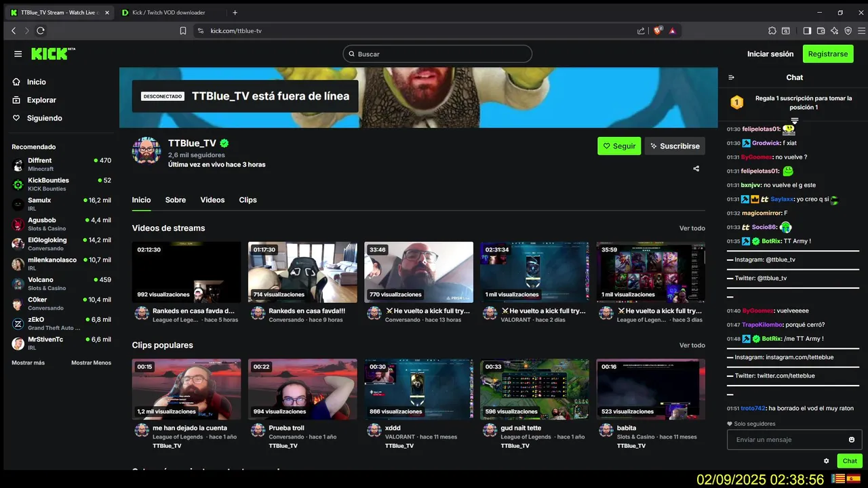The image size is (868, 488).
Task: Switch to Kick / Twitch VOD downloader tab
Action: point(169,12)
